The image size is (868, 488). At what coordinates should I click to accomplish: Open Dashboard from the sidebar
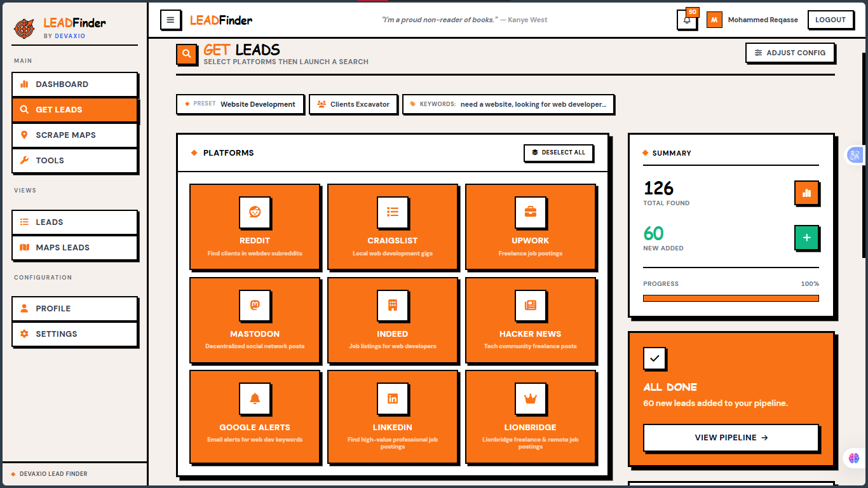(x=74, y=85)
